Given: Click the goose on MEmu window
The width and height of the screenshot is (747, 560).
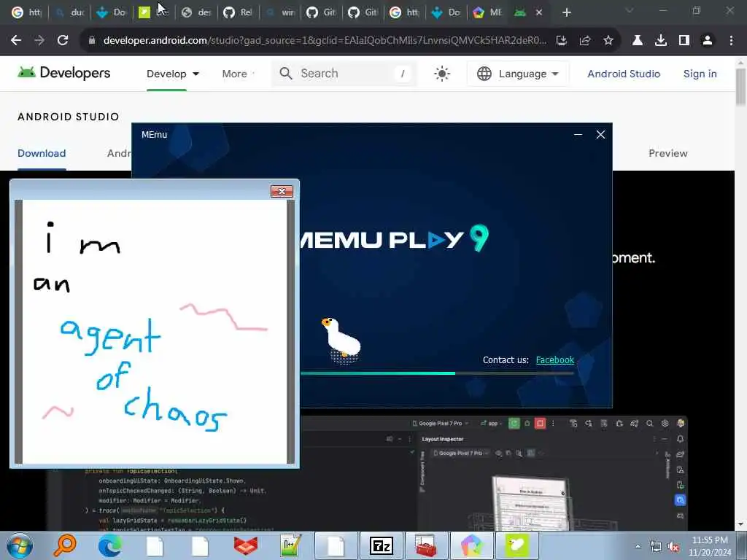Looking at the screenshot, I should tap(341, 340).
